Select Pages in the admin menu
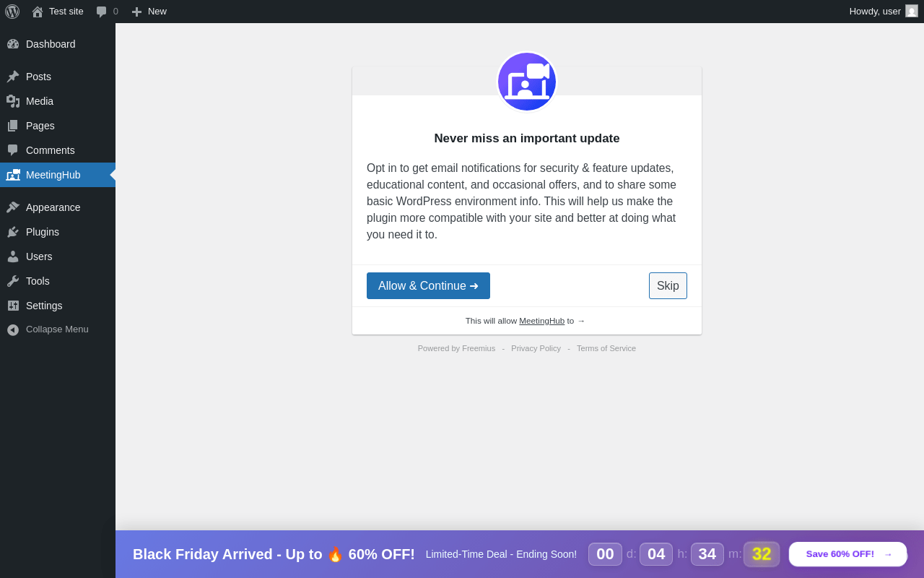Screen dimensions: 924x578 58,126
